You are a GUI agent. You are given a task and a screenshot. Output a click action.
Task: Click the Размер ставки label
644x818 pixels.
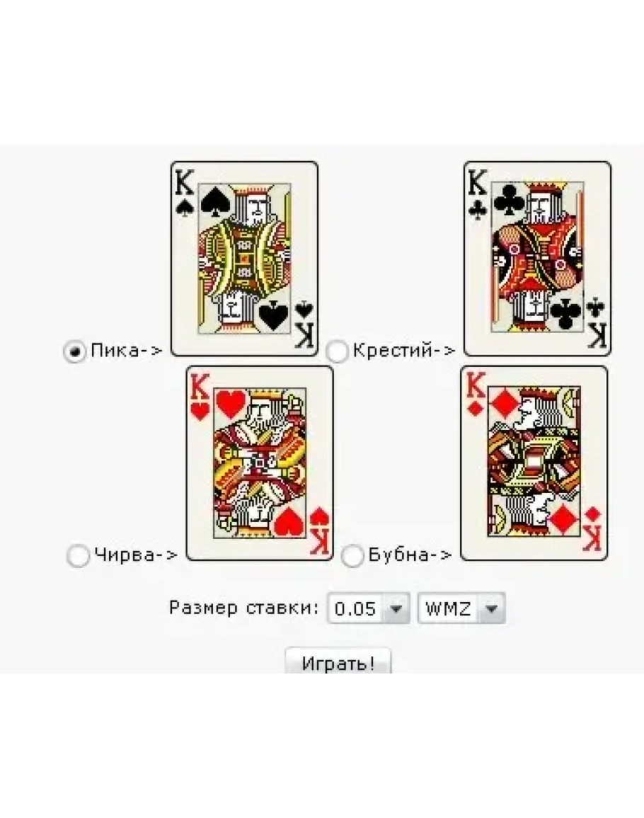(x=243, y=608)
